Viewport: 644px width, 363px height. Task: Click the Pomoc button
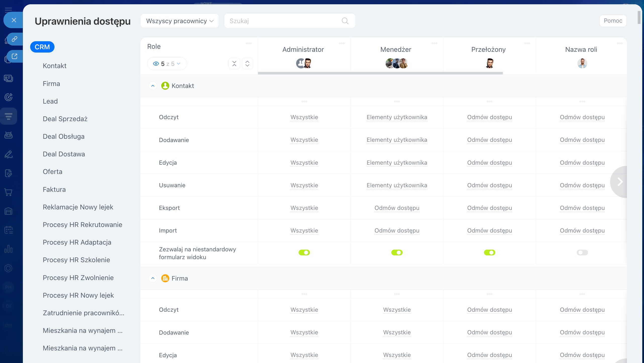613,21
